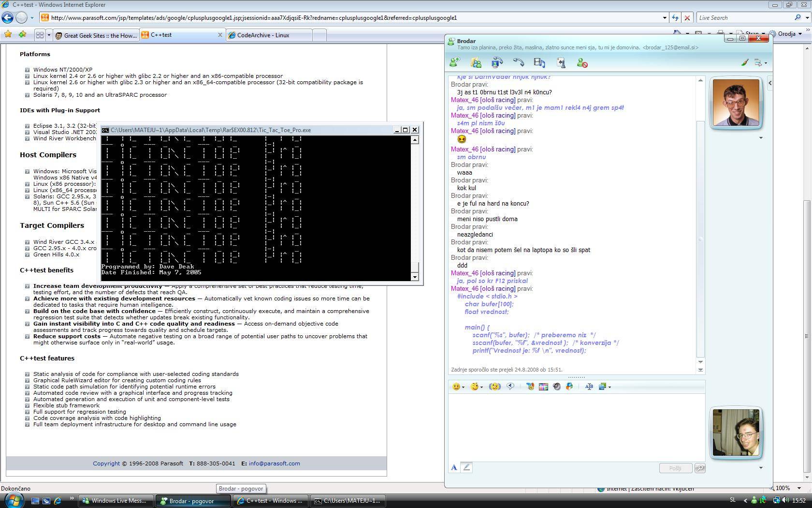
Task: Block contact Brodar
Action: [582, 62]
